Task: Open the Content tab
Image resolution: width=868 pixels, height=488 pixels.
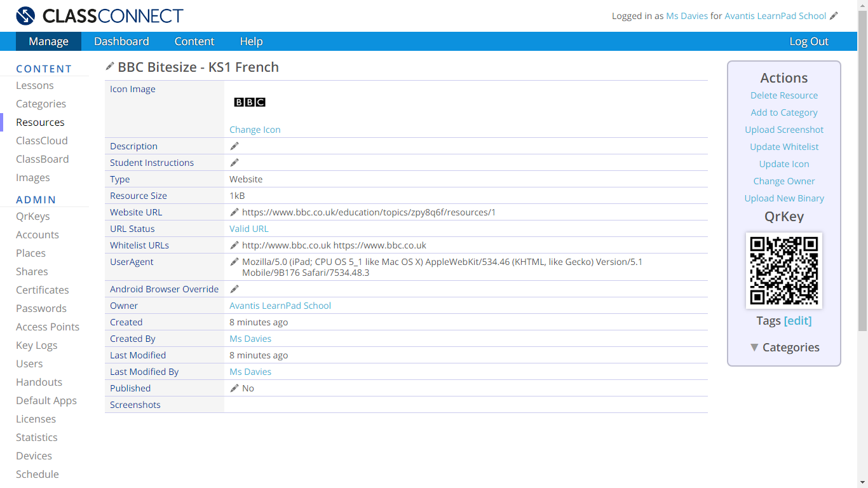Action: [194, 41]
